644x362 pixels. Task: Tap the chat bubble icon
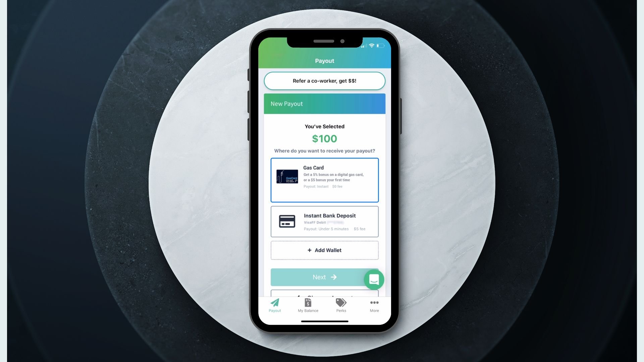click(x=373, y=279)
